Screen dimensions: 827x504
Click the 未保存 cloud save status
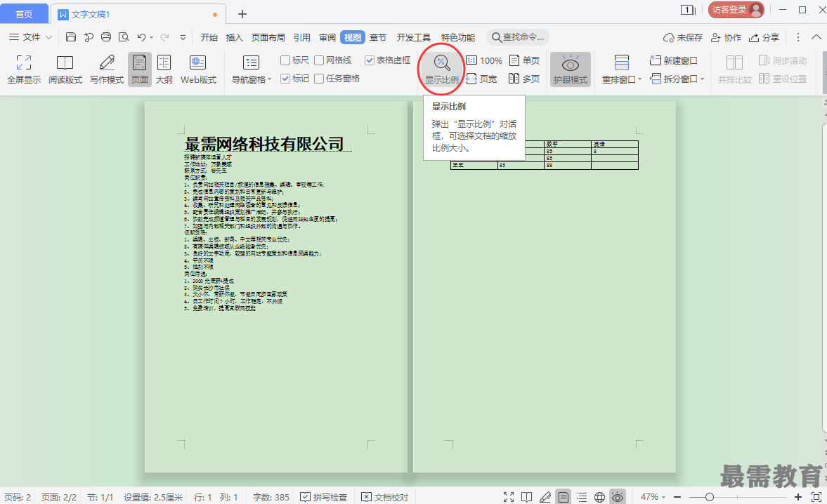click(683, 37)
